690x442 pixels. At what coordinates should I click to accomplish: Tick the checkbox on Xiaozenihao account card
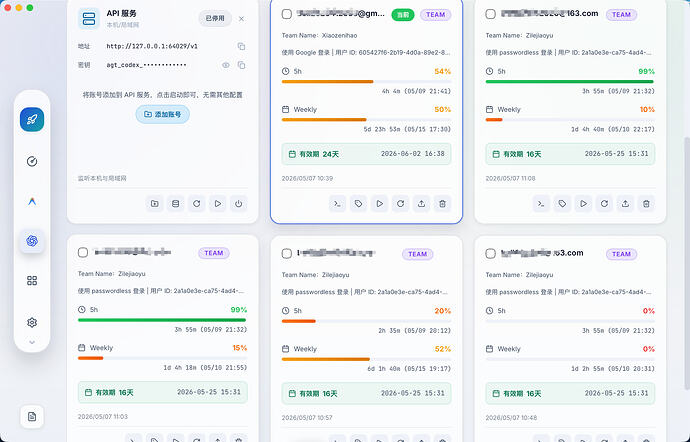(x=287, y=14)
